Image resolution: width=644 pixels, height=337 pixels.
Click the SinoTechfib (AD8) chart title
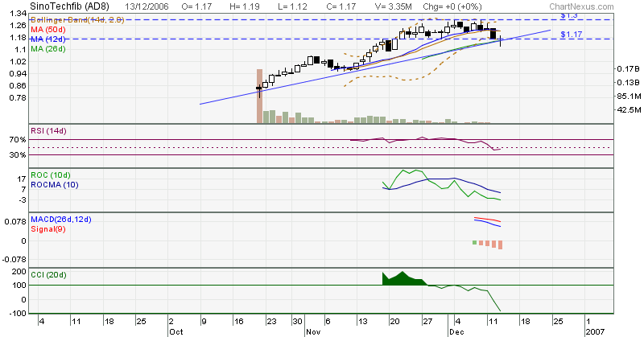click(x=69, y=6)
